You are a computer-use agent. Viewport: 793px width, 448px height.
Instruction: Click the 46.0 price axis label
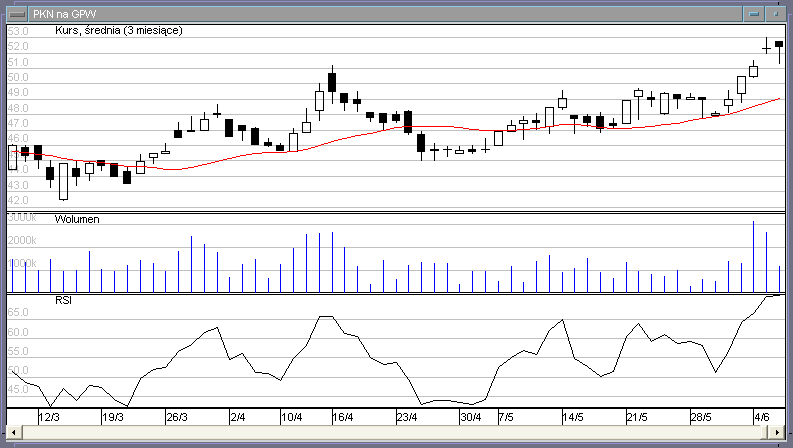click(18, 139)
